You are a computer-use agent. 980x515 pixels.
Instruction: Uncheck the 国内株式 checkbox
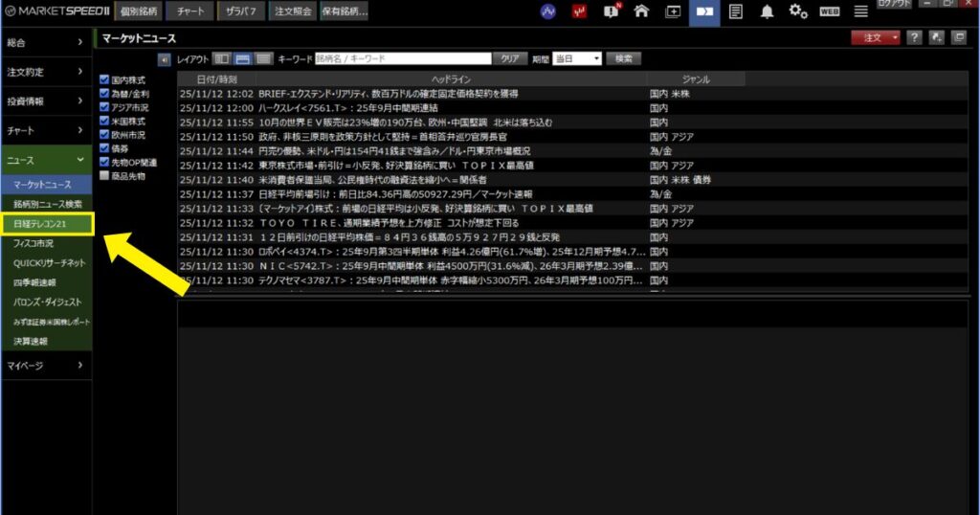[x=104, y=79]
